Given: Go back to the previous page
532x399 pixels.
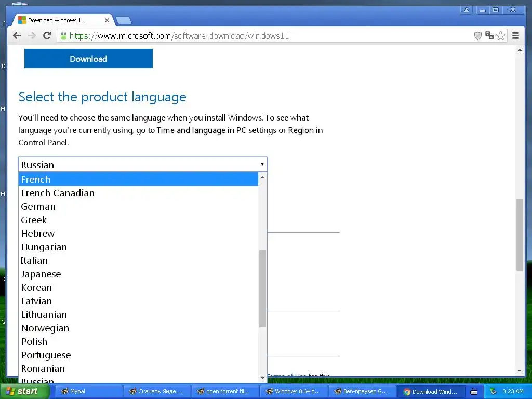Looking at the screenshot, I should 17,36.
